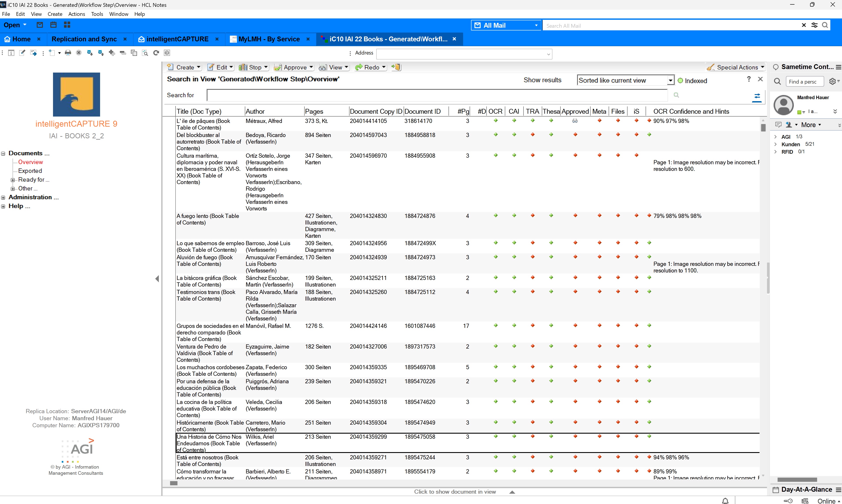Screen dimensions: 842x504
Task: Expand the Kunden contact group
Action: (x=775, y=144)
